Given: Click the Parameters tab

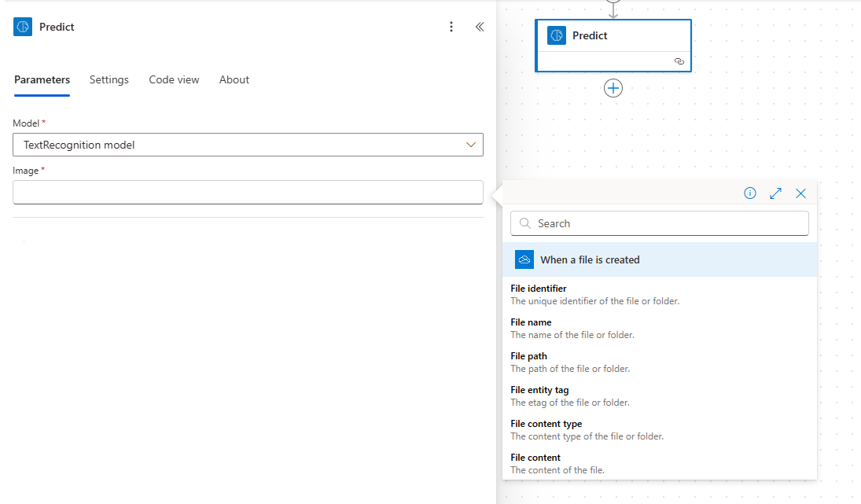Looking at the screenshot, I should click(x=42, y=79).
